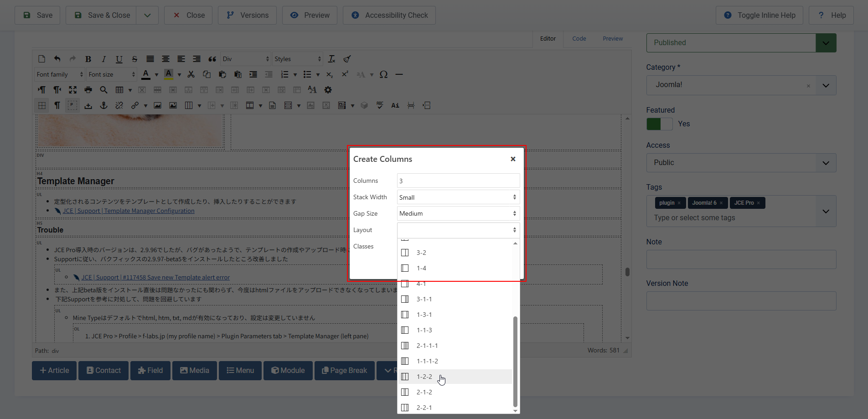Switch to the Code editor tab
Screen dimensions: 868x419
click(579, 39)
